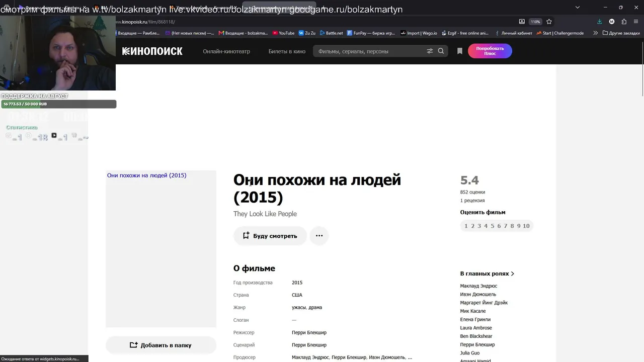Click the 110% zoom level indicator
The image size is (644, 362).
(535, 22)
